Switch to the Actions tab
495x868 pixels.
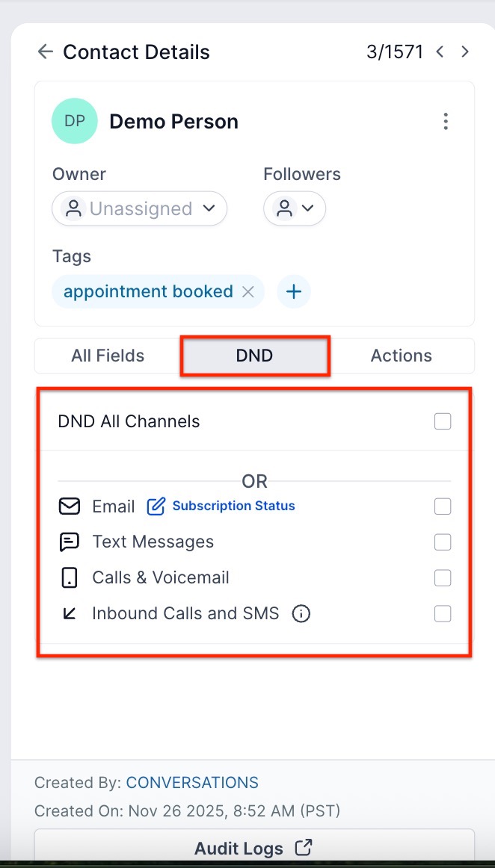401,356
